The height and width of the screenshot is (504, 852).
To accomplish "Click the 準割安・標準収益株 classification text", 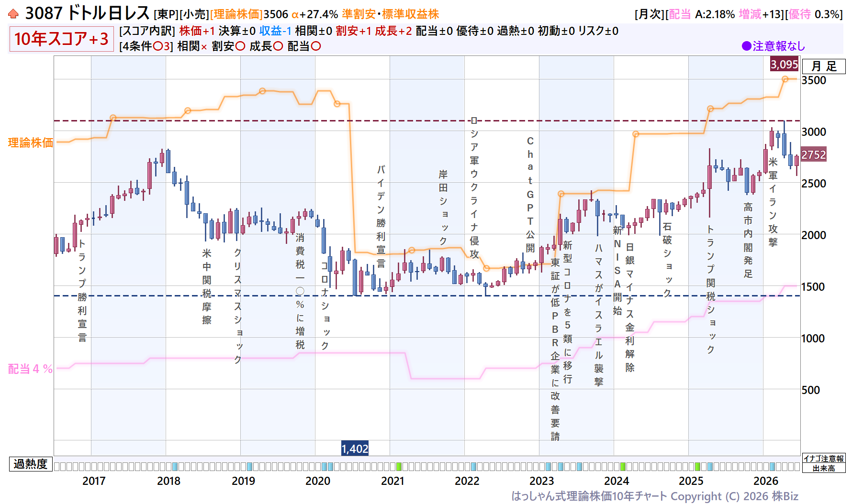I will 391,14.
